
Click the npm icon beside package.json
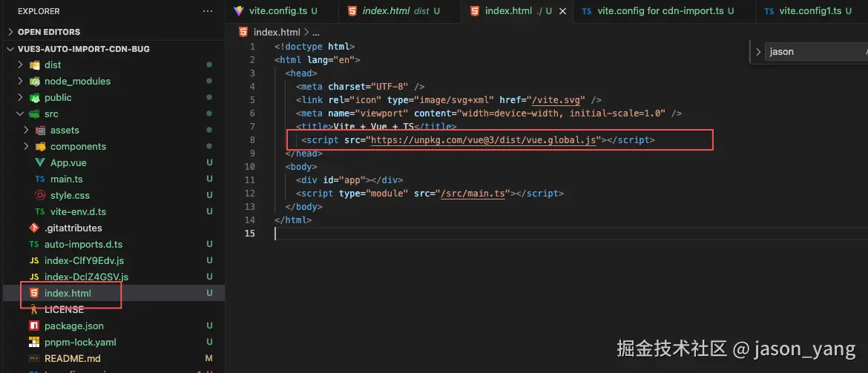tap(34, 326)
